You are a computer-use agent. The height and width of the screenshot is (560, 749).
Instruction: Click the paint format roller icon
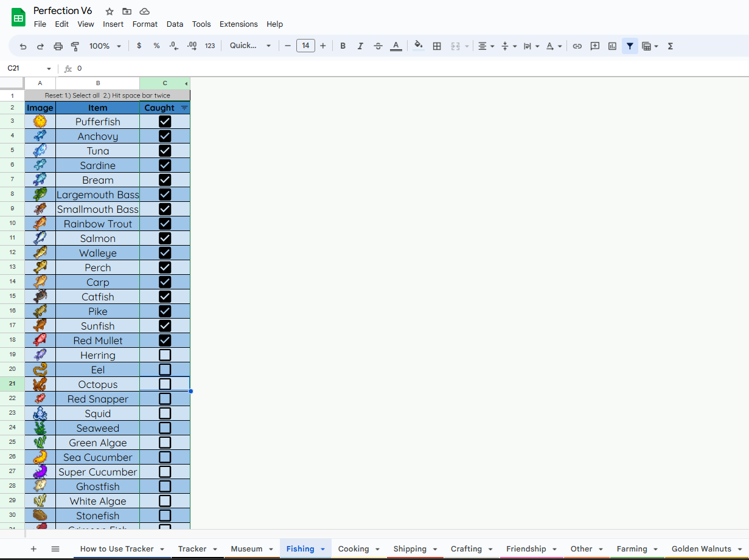pyautogui.click(x=75, y=46)
